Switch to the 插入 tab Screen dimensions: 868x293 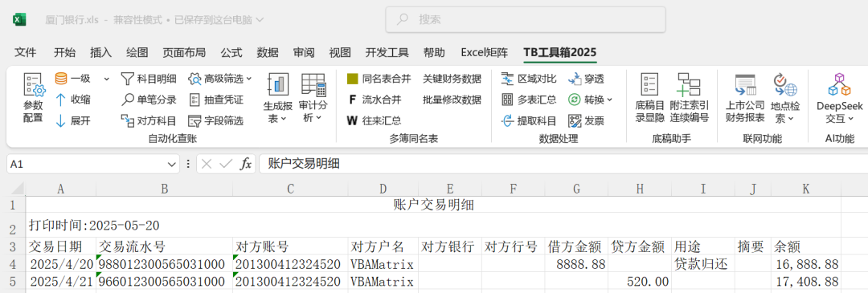tap(100, 53)
